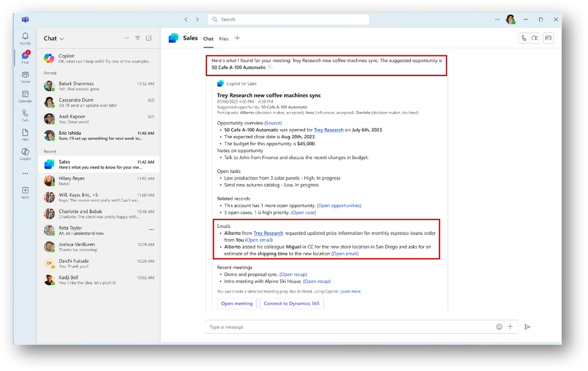Open recap for Demo and proposal sync
The width and height of the screenshot is (588, 371).
(293, 274)
